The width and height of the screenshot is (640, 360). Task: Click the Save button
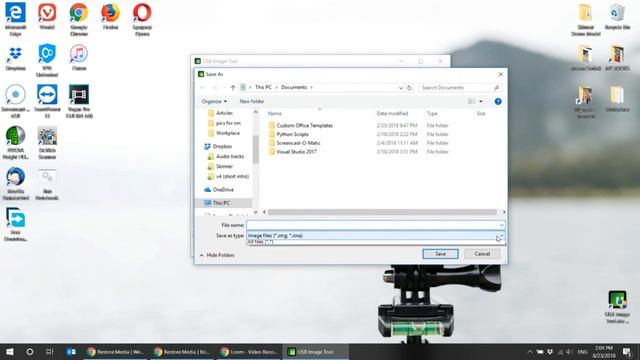(440, 254)
